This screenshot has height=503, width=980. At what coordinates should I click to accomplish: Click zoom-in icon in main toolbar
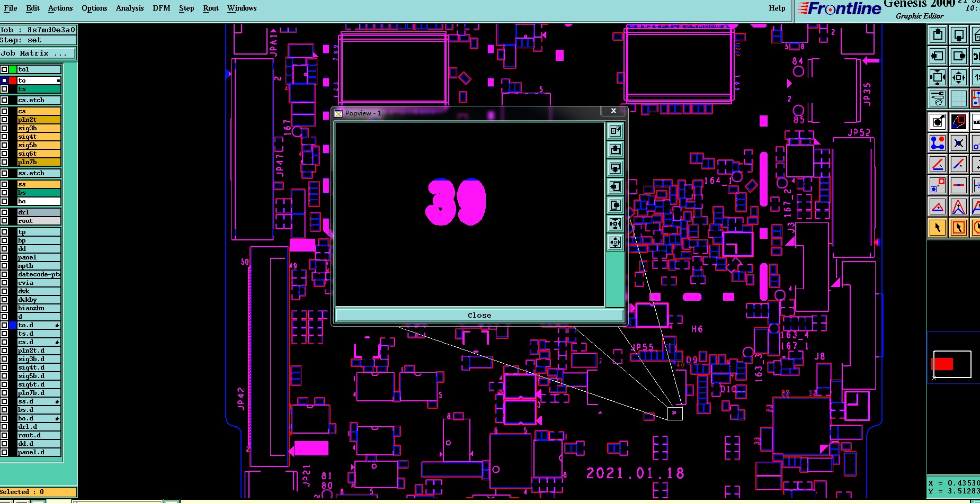pos(938,77)
